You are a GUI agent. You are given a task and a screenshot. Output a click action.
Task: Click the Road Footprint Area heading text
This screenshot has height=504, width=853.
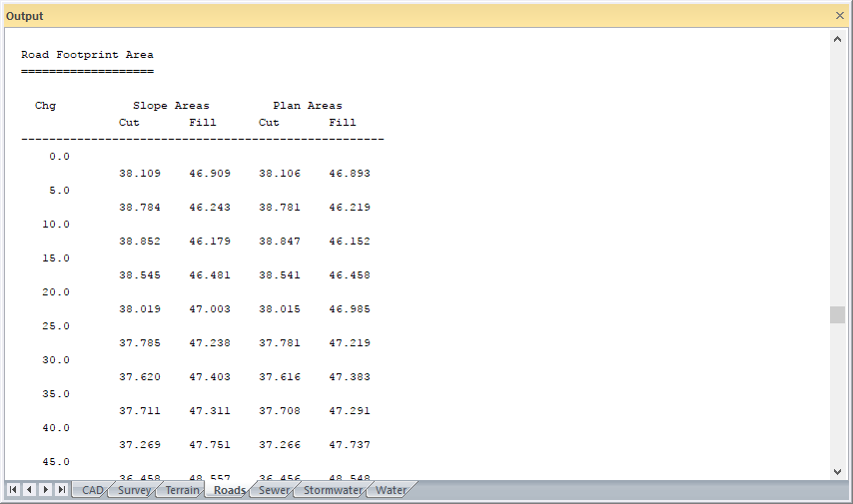click(87, 55)
